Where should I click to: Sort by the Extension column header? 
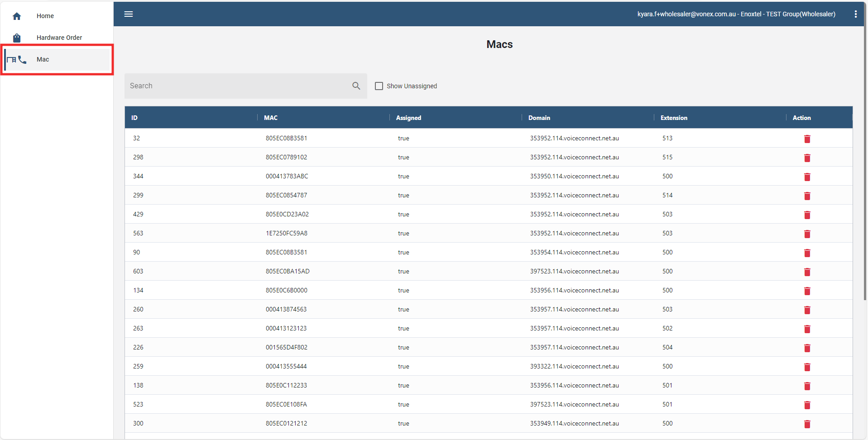tap(673, 118)
